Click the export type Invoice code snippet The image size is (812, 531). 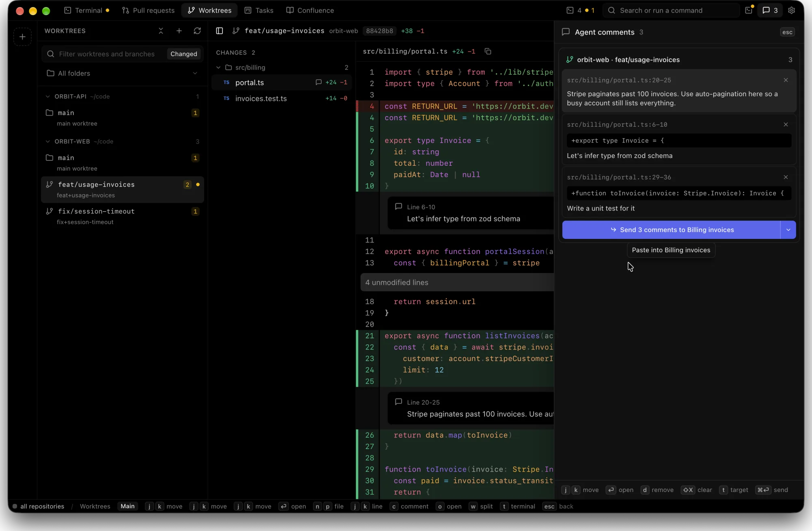[x=679, y=141]
